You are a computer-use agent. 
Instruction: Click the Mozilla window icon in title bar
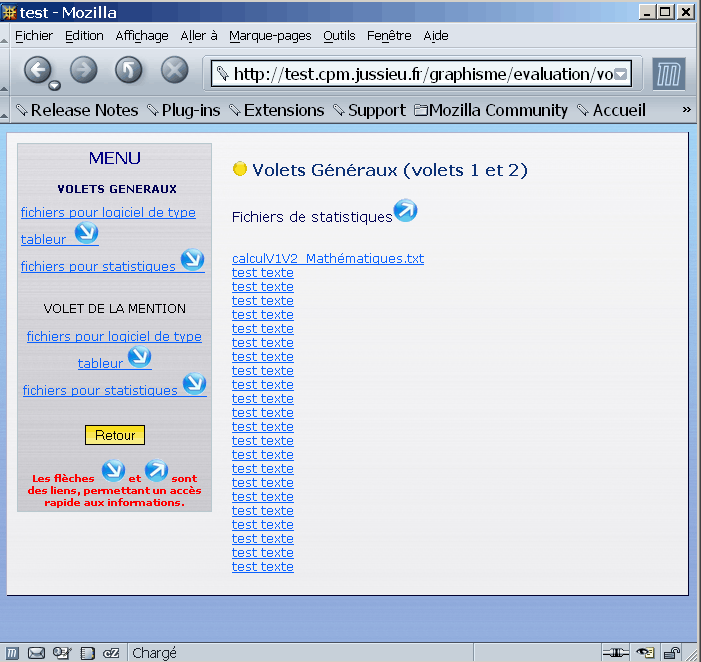[x=9, y=12]
